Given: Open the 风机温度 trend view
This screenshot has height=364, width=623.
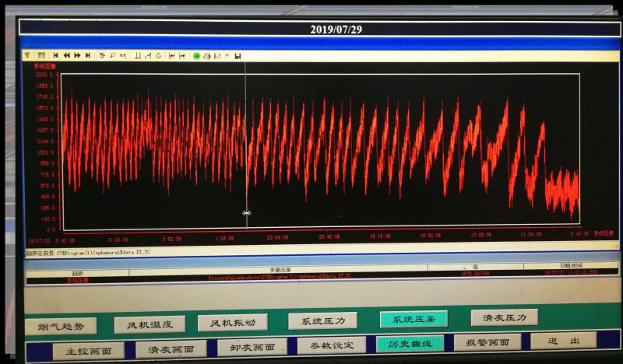Looking at the screenshot, I should [150, 324].
